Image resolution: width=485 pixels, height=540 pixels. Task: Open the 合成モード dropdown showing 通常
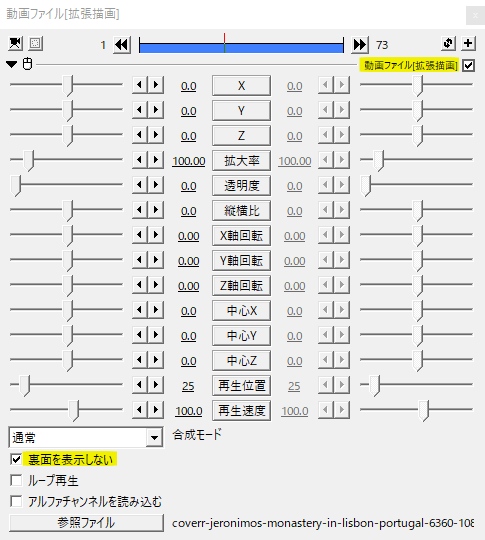coord(86,438)
